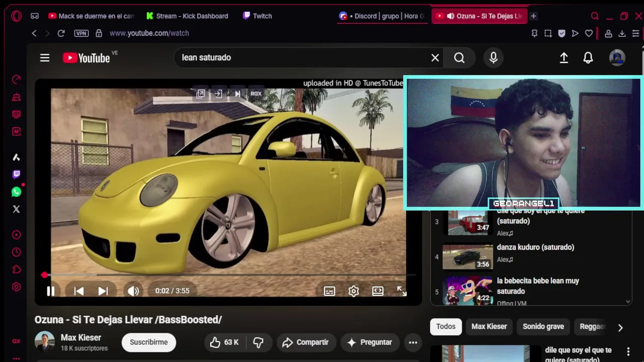
Task: Skip to next video
Action: [103, 291]
